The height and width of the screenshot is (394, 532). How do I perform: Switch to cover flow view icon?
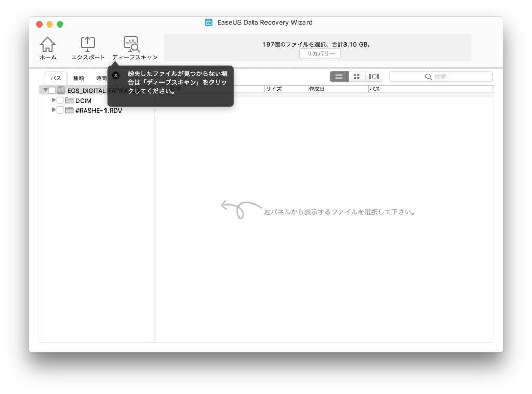click(x=374, y=77)
